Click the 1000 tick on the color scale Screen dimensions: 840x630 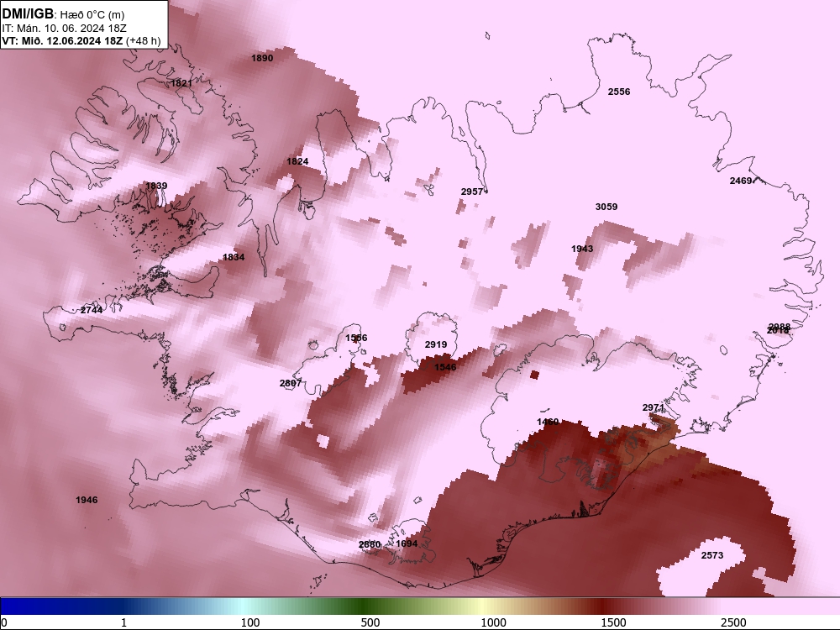point(493,622)
